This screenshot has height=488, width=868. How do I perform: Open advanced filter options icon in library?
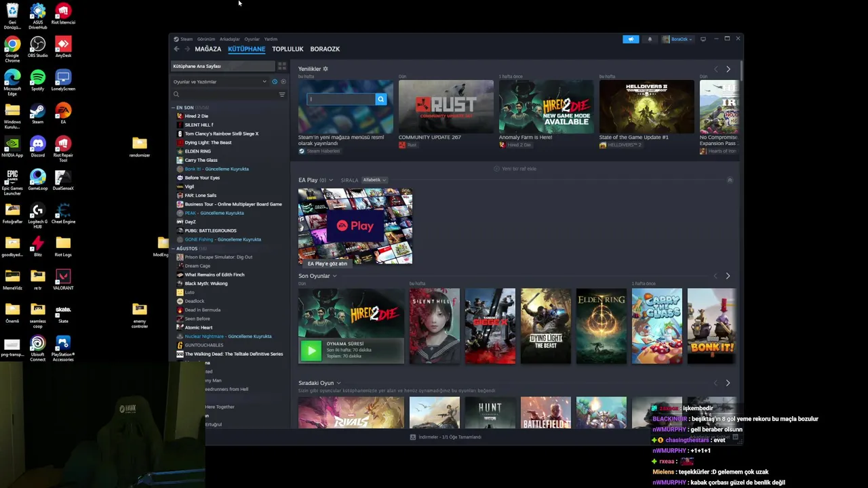click(x=282, y=94)
